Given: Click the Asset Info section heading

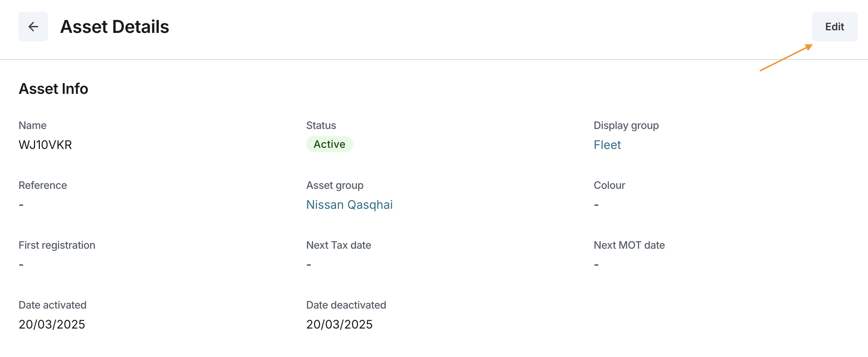Looking at the screenshot, I should [54, 89].
